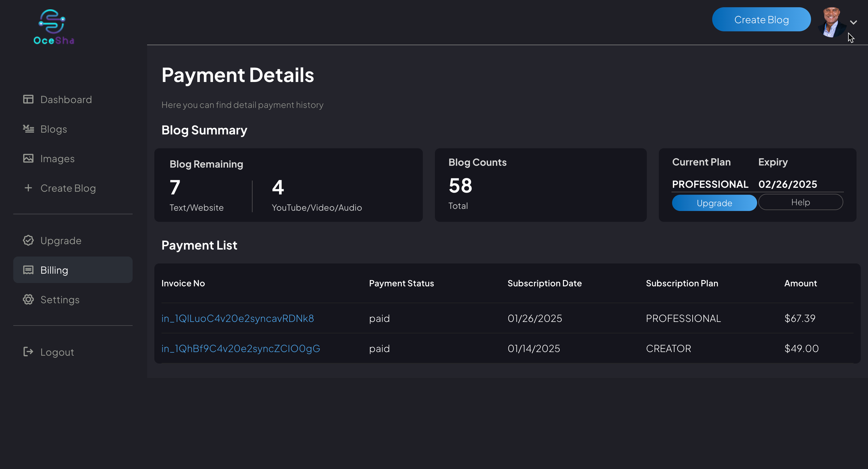The image size is (868, 469).
Task: Click the Logout arrow icon in sidebar
Action: [x=28, y=352]
